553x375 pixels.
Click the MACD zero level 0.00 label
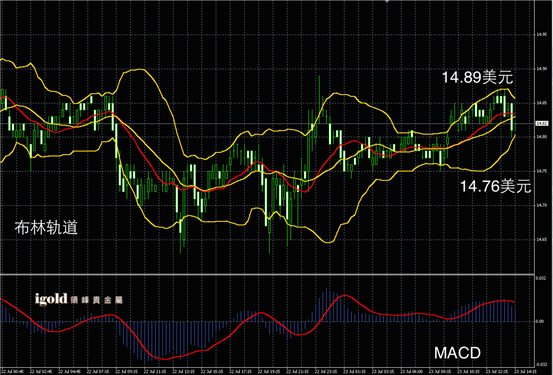(540, 321)
